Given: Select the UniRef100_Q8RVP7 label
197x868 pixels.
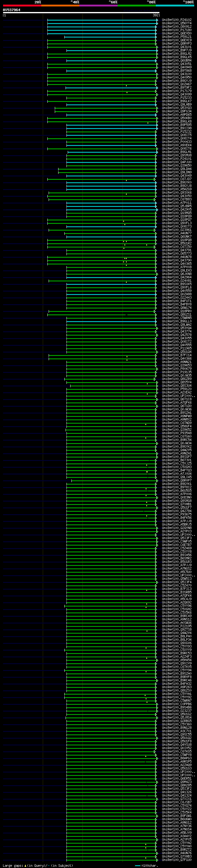Looking at the screenshot, I should pyautogui.click(x=176, y=481).
